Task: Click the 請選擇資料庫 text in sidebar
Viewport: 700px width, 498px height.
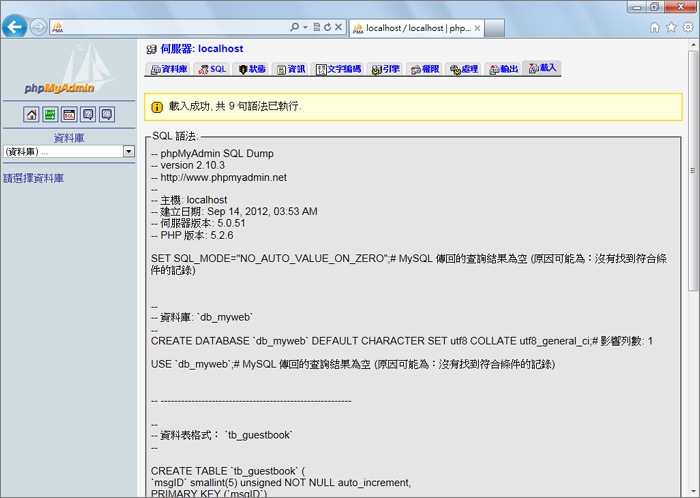Action: pos(33,178)
